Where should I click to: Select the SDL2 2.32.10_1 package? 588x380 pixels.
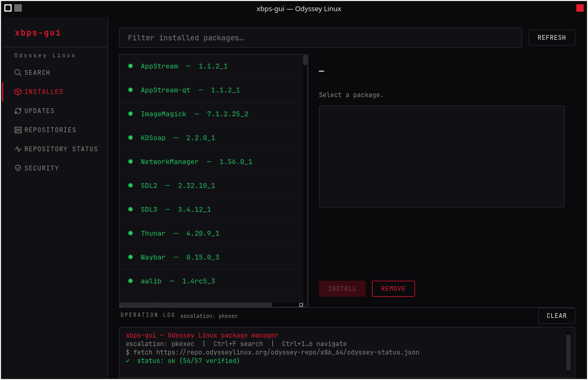click(x=211, y=186)
